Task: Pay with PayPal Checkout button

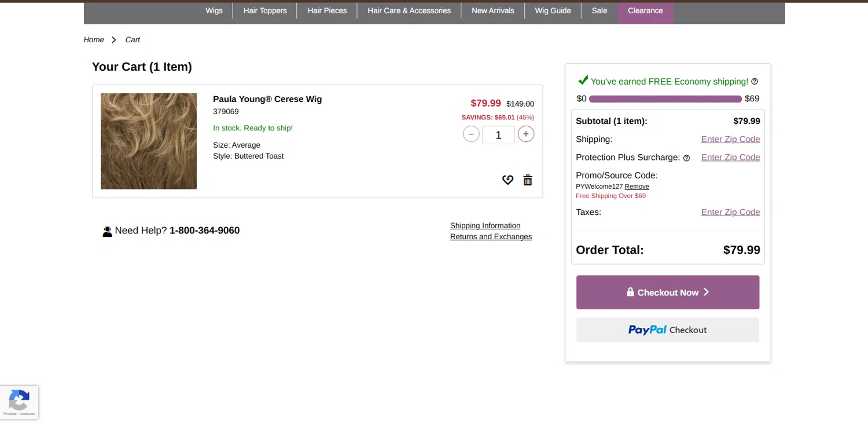Action: click(x=667, y=330)
